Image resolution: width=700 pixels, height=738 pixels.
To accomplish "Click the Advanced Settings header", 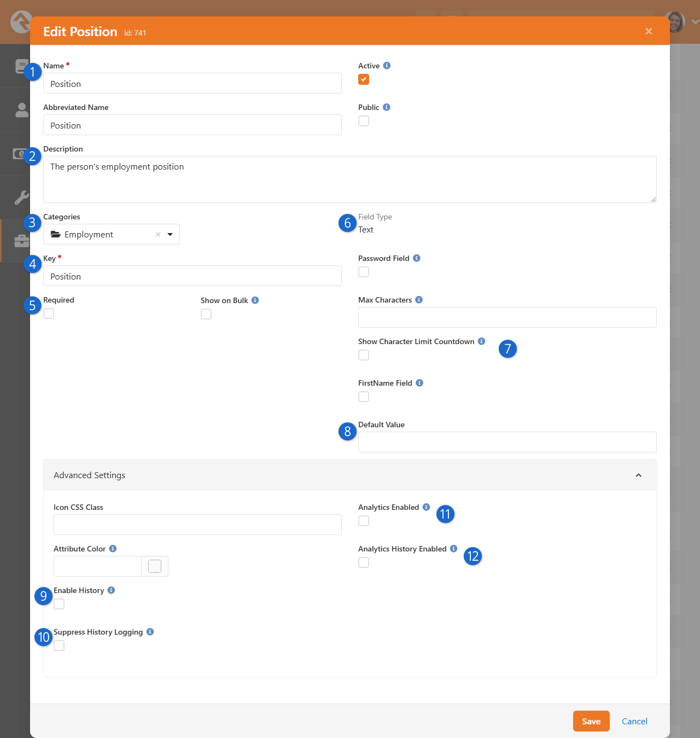I will pos(350,475).
